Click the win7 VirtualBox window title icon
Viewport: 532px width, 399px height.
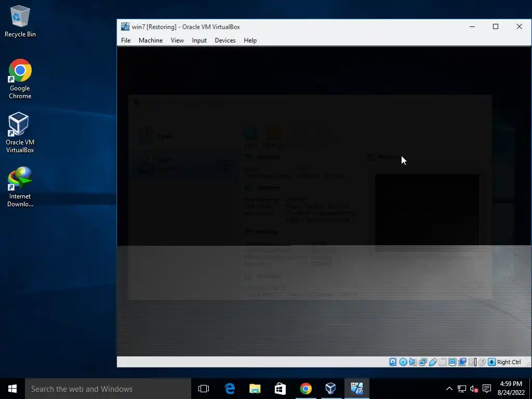pos(125,26)
